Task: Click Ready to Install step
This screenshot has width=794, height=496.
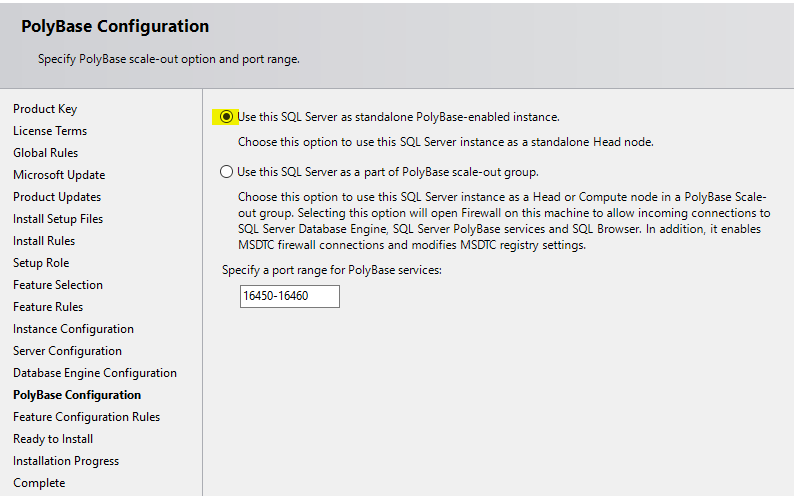Action: (53, 439)
